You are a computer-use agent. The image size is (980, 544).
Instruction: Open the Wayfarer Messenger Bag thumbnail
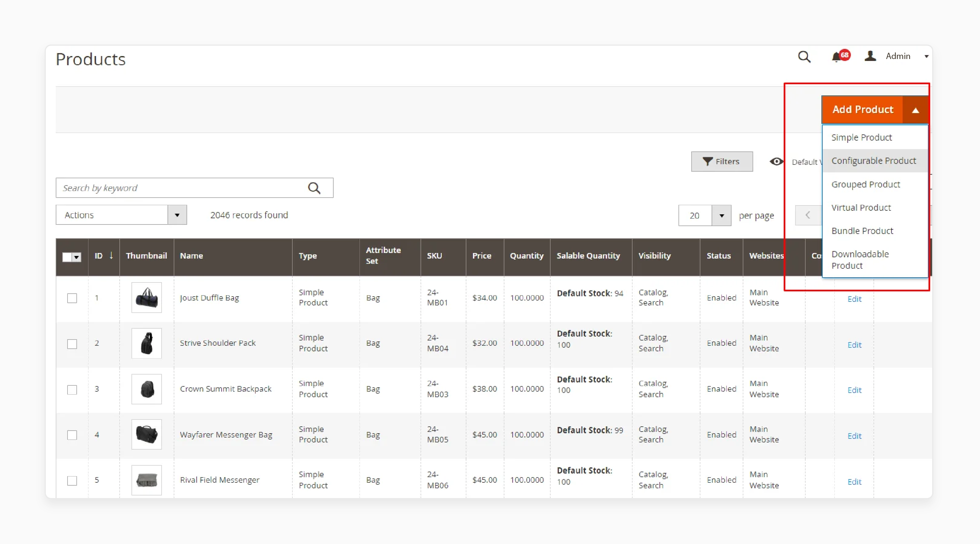(x=147, y=435)
